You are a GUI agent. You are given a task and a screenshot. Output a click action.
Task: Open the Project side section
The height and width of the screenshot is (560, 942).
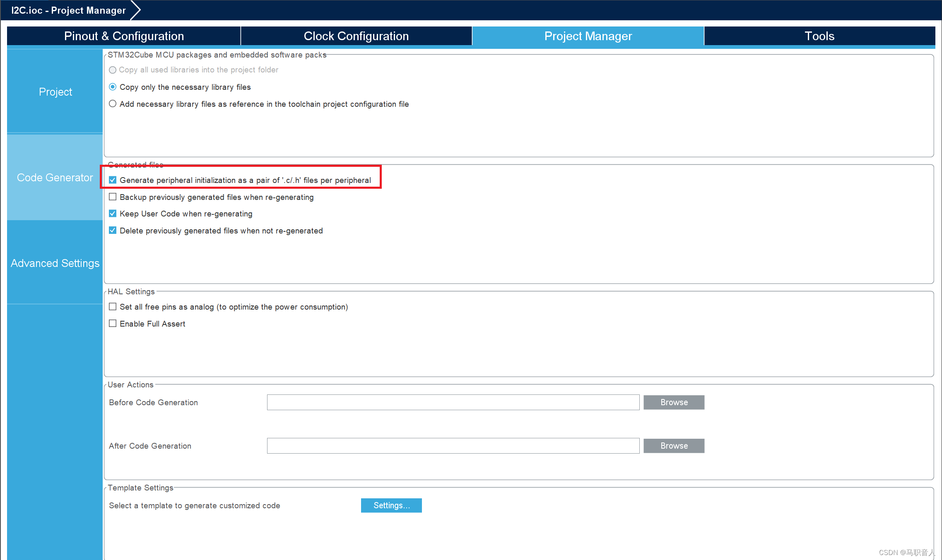pyautogui.click(x=55, y=91)
